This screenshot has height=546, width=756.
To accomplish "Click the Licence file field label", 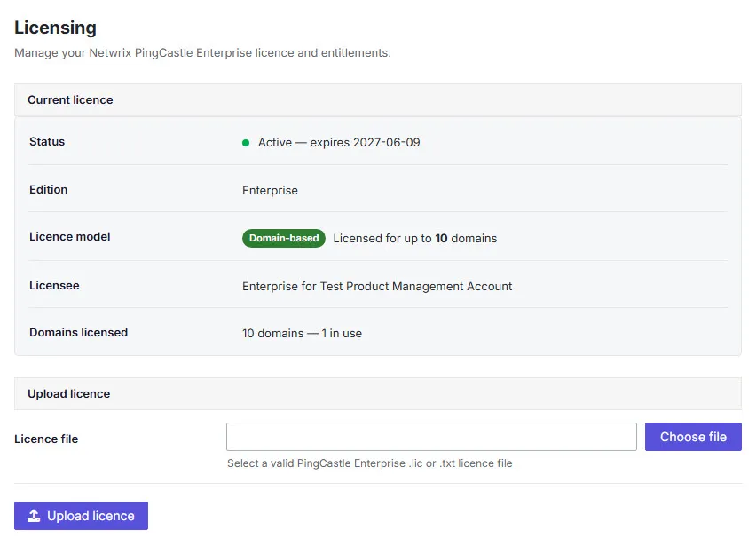I will [46, 439].
